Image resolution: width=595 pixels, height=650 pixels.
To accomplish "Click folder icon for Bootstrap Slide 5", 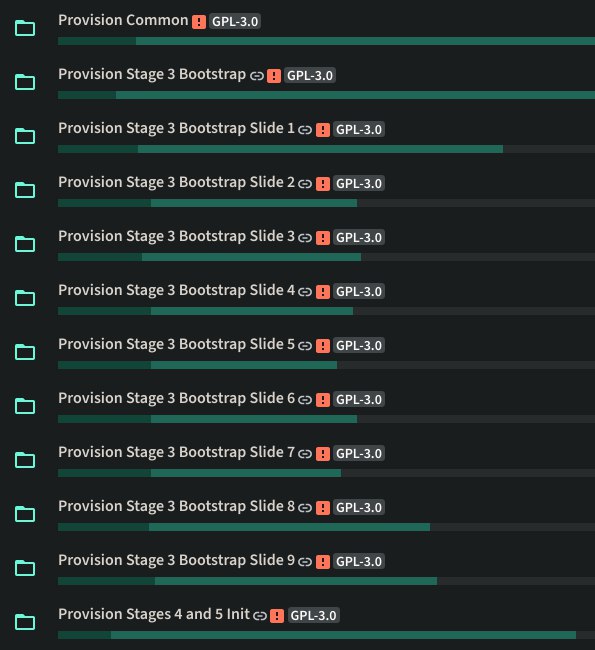I will point(25,352).
